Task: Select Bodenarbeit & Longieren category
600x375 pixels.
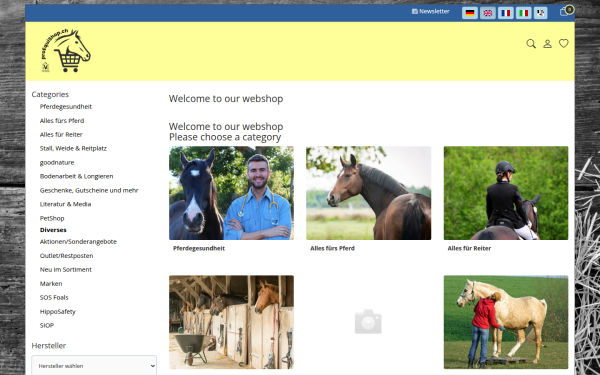Action: pyautogui.click(x=77, y=176)
